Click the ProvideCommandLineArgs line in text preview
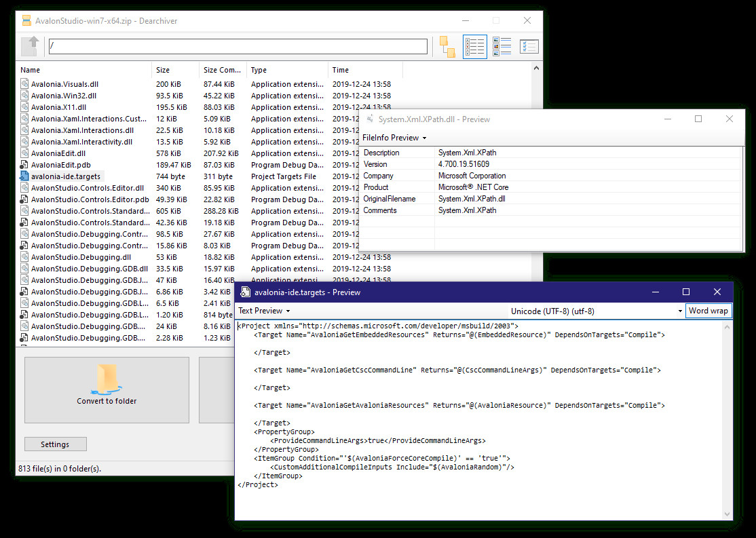Screen dimensions: 756x538 pyautogui.click(x=378, y=440)
